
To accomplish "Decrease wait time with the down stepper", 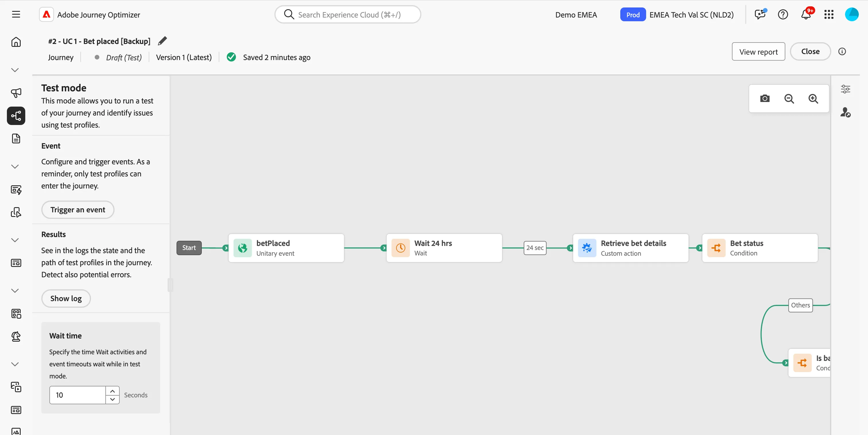I will (x=113, y=399).
